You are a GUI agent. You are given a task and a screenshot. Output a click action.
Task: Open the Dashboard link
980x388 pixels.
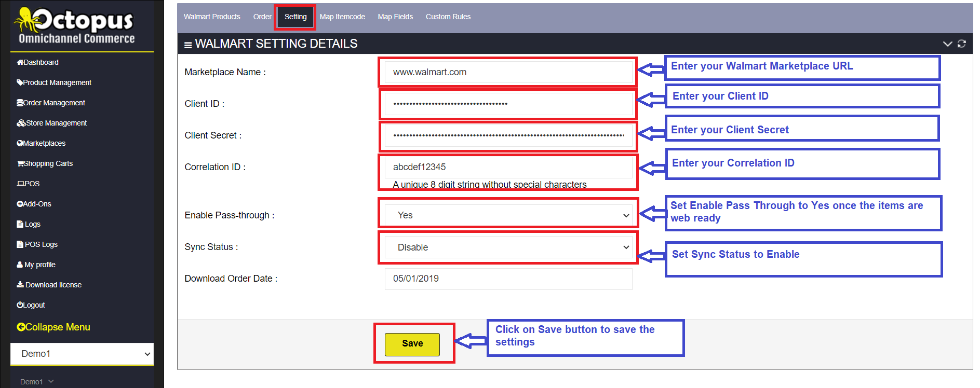click(x=41, y=62)
